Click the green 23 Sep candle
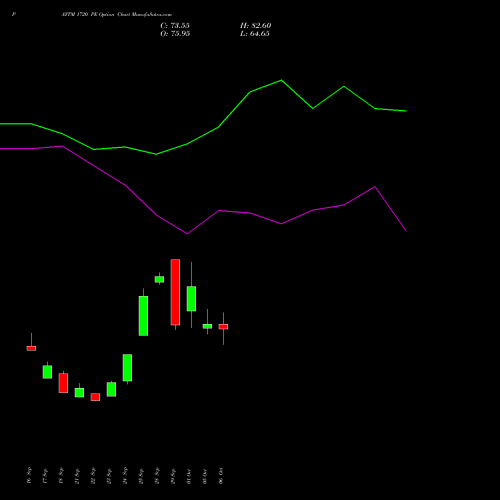Screen dimensions: 500x500 tap(111, 389)
